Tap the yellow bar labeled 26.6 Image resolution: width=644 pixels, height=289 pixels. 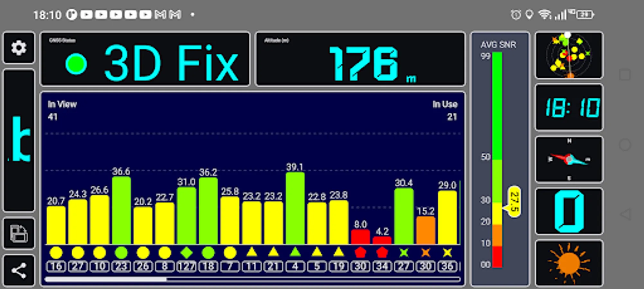pos(100,220)
